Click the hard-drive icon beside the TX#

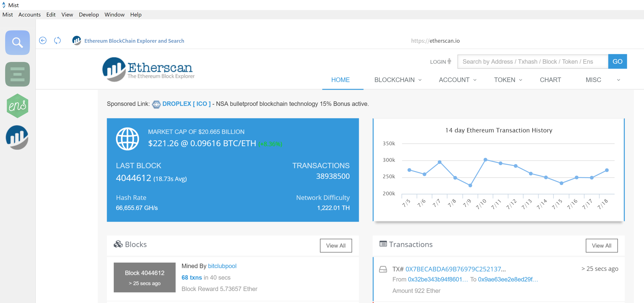[383, 269]
